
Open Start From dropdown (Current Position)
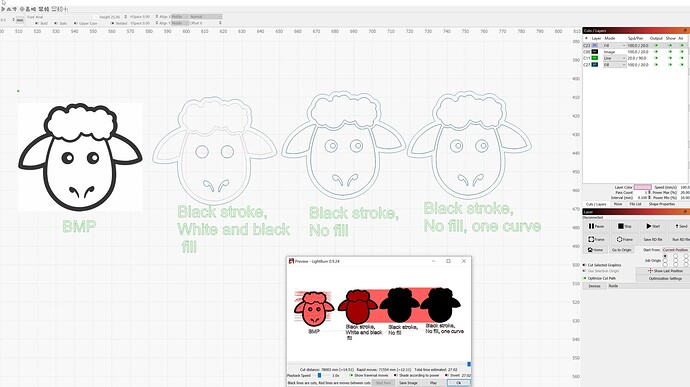[675, 250]
